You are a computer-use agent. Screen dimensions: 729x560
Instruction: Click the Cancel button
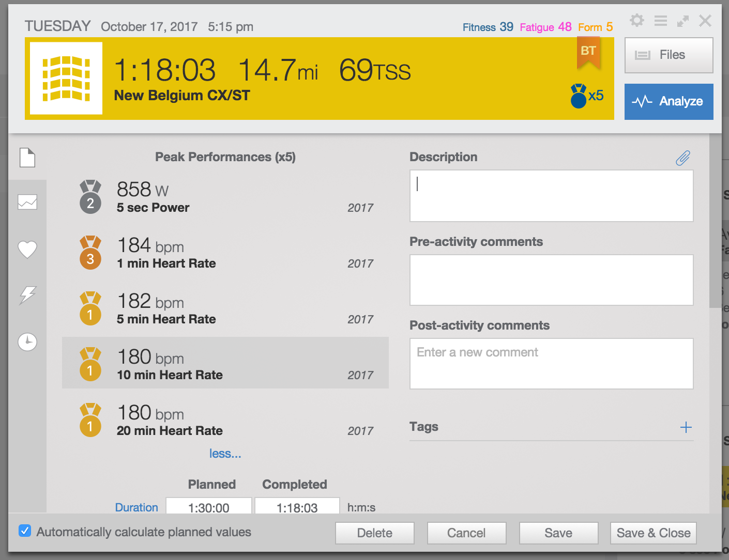pyautogui.click(x=466, y=533)
